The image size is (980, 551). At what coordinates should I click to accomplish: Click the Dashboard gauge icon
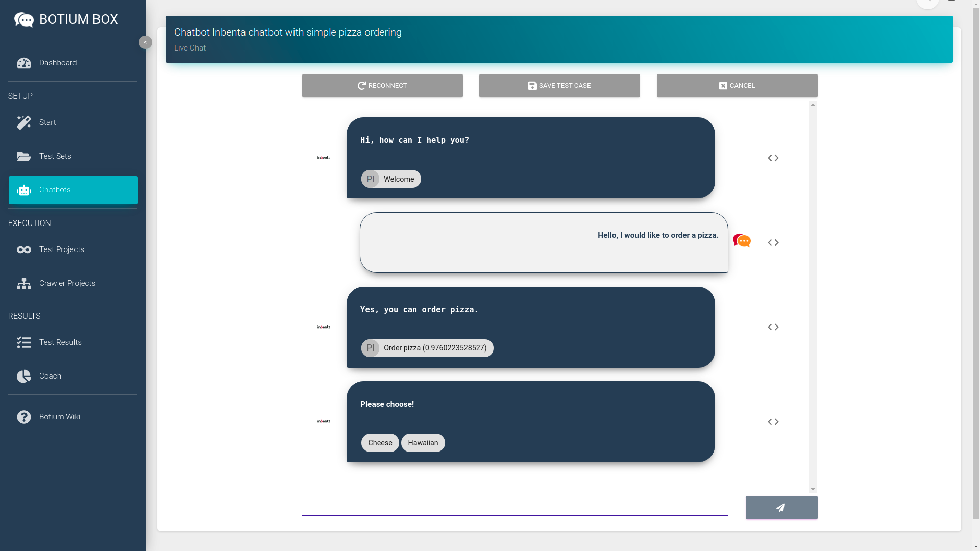coord(24,63)
